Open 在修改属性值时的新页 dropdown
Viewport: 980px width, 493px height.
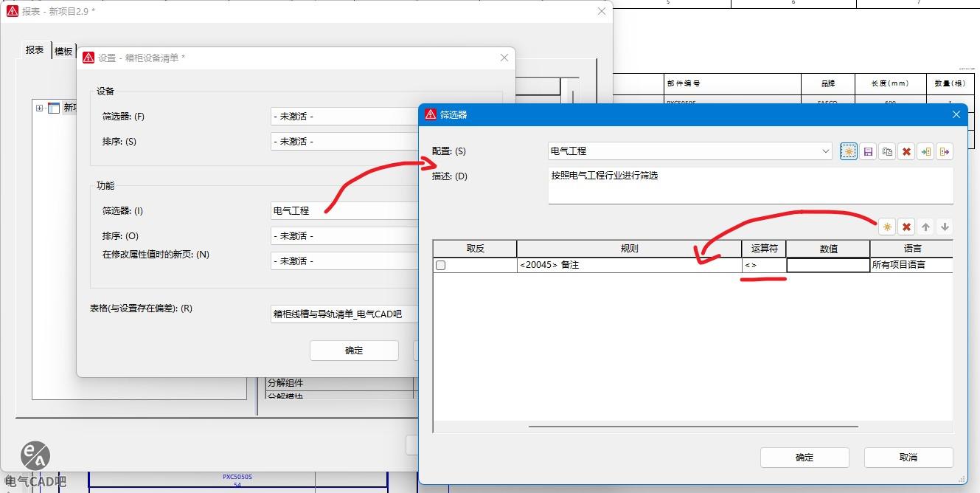tap(344, 261)
